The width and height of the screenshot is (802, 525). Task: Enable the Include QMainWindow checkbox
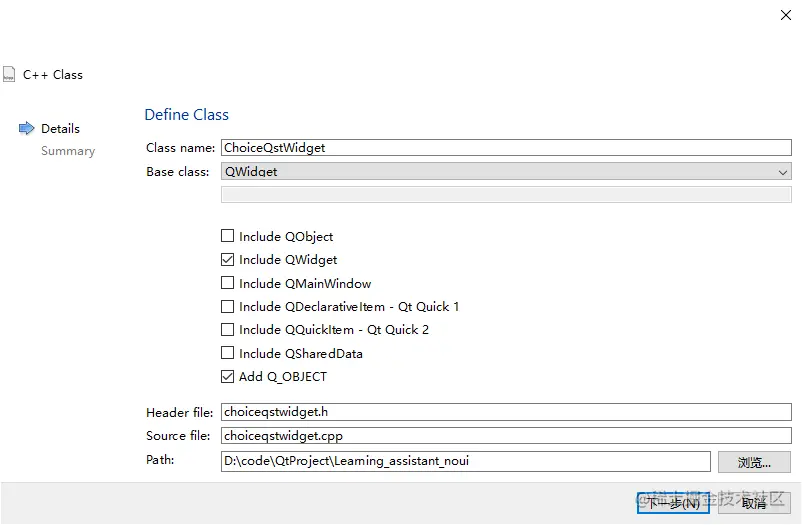[x=228, y=283]
